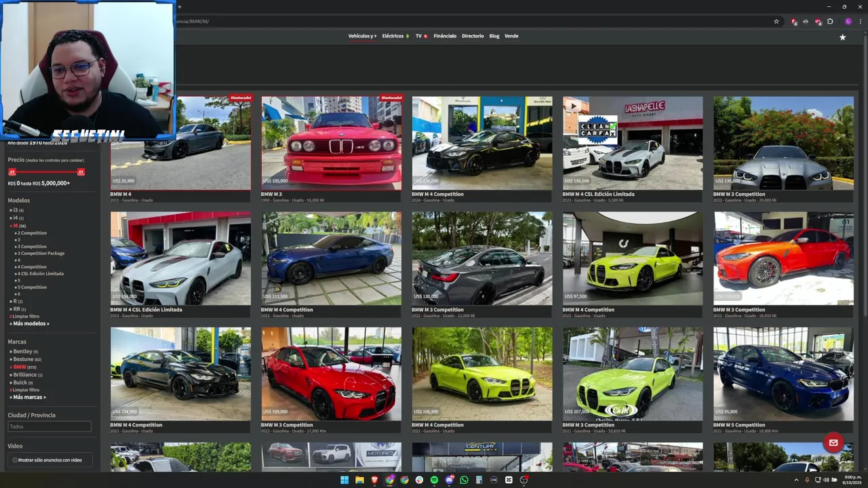The height and width of the screenshot is (488, 868).
Task: Expand the i4 model filter
Action: click(16, 218)
